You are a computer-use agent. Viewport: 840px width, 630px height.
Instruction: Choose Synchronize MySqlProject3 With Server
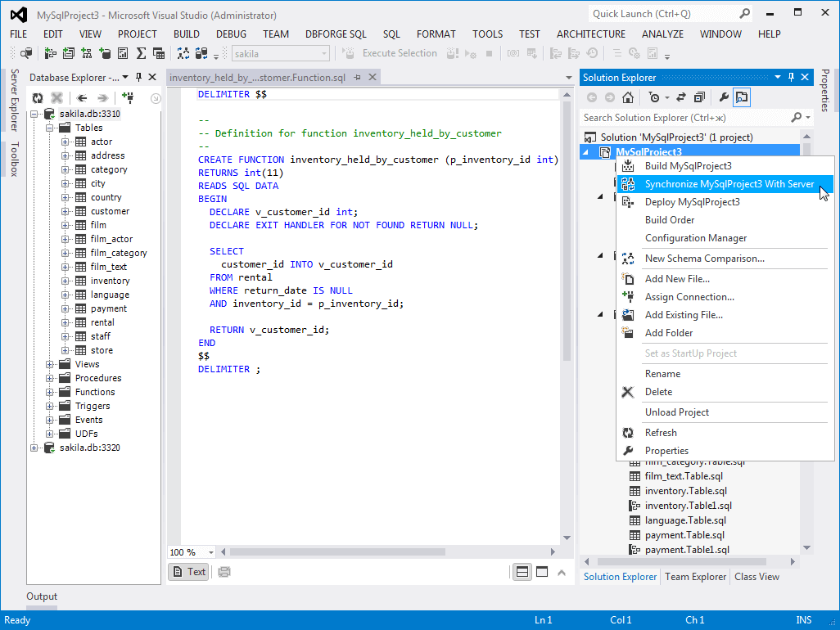[x=725, y=184]
